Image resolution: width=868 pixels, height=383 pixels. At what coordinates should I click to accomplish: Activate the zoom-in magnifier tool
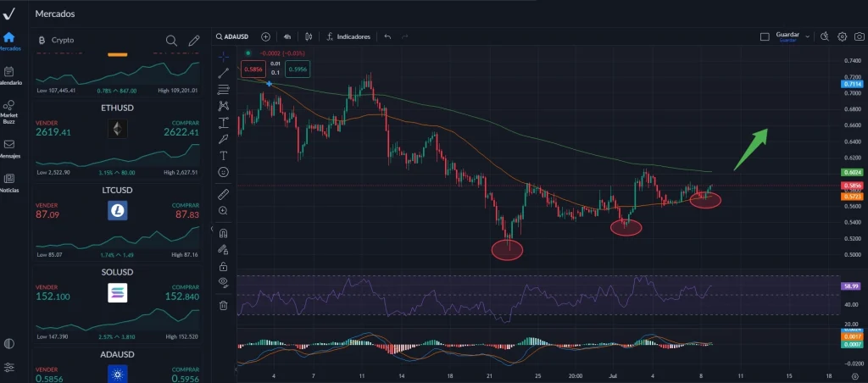(x=224, y=211)
